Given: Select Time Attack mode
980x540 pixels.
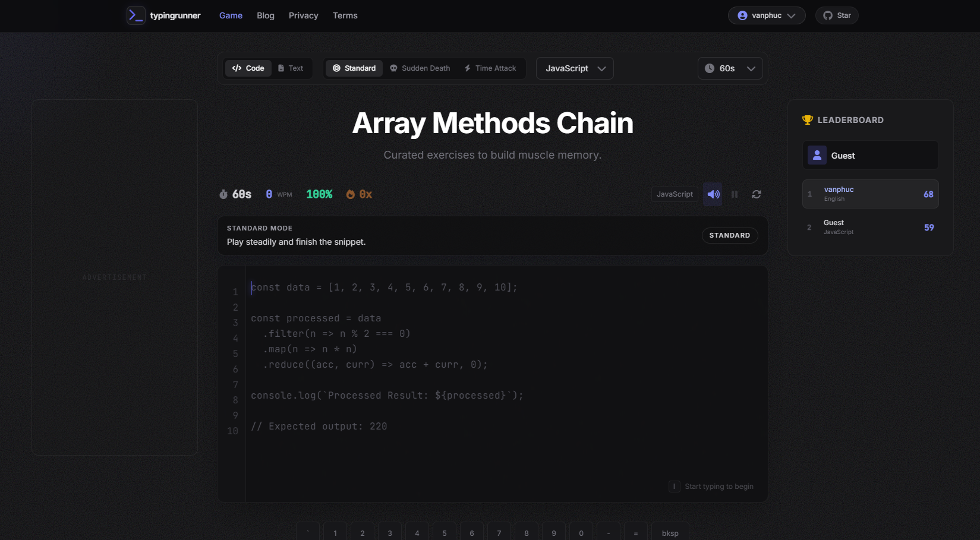Looking at the screenshot, I should click(490, 68).
